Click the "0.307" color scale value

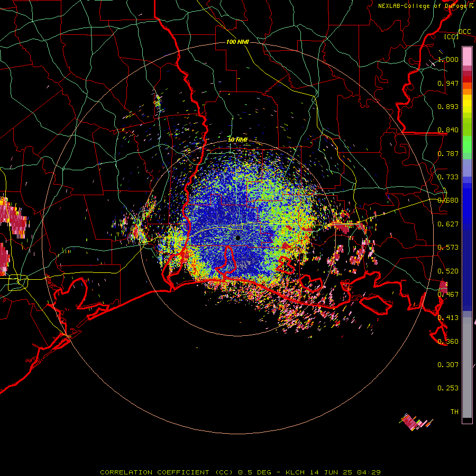tap(448, 365)
